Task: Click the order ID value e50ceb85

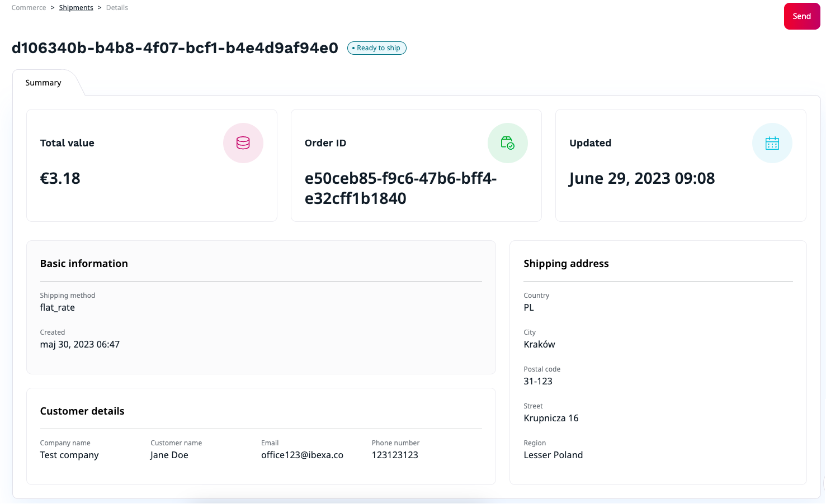Action: click(400, 188)
